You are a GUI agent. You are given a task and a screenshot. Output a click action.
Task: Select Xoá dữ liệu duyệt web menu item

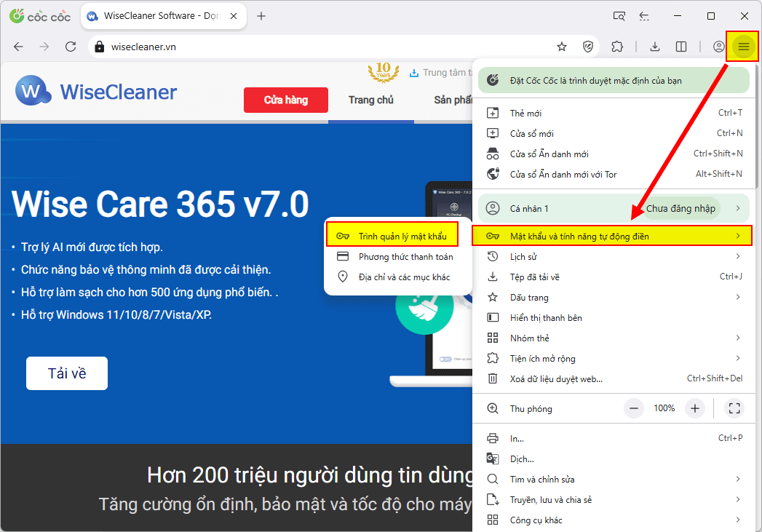coord(614,379)
